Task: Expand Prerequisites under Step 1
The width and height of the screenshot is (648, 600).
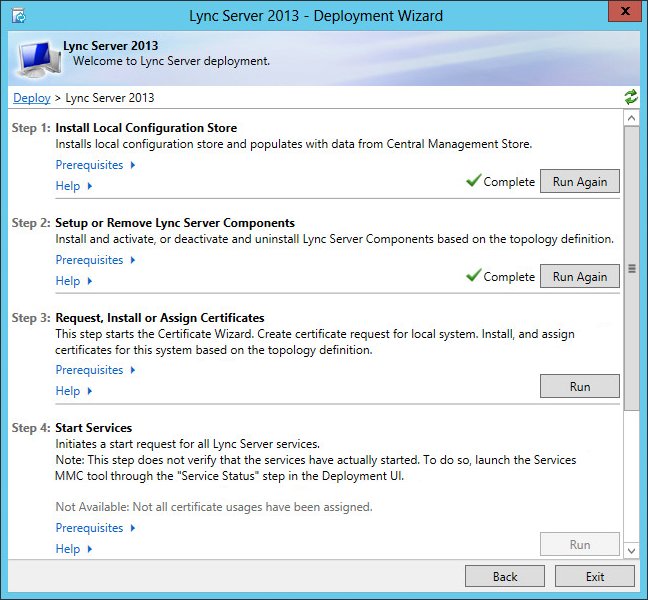Action: [95, 165]
